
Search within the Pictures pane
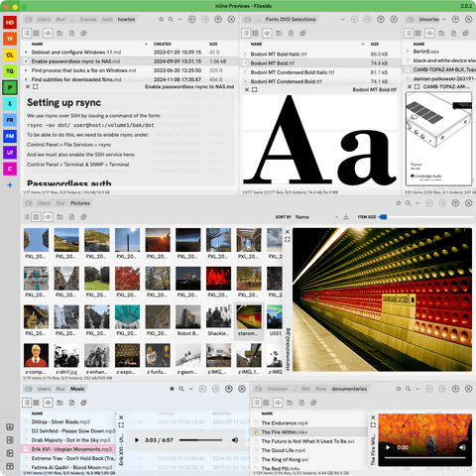(x=409, y=203)
